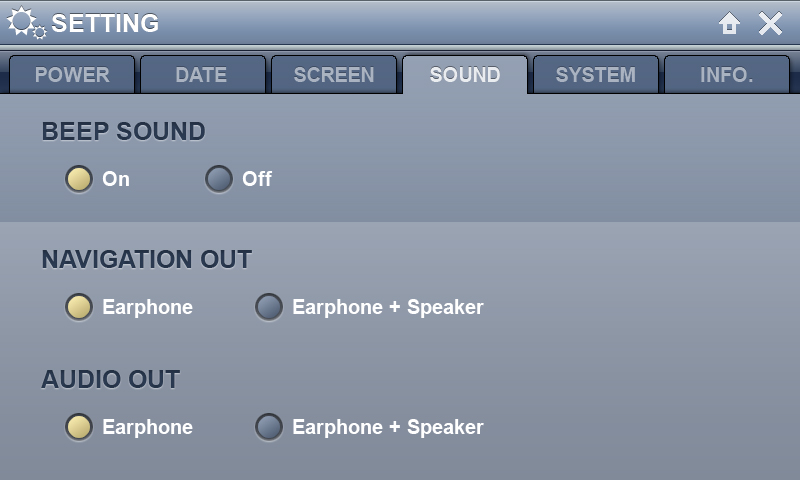Screen dimensions: 800x480
Task: Close the Setting window with X icon
Action: [x=770, y=23]
